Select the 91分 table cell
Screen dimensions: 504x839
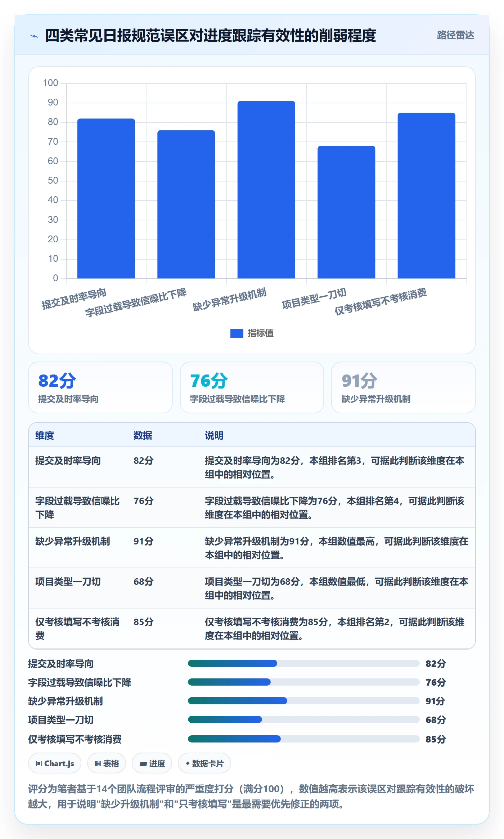point(144,541)
